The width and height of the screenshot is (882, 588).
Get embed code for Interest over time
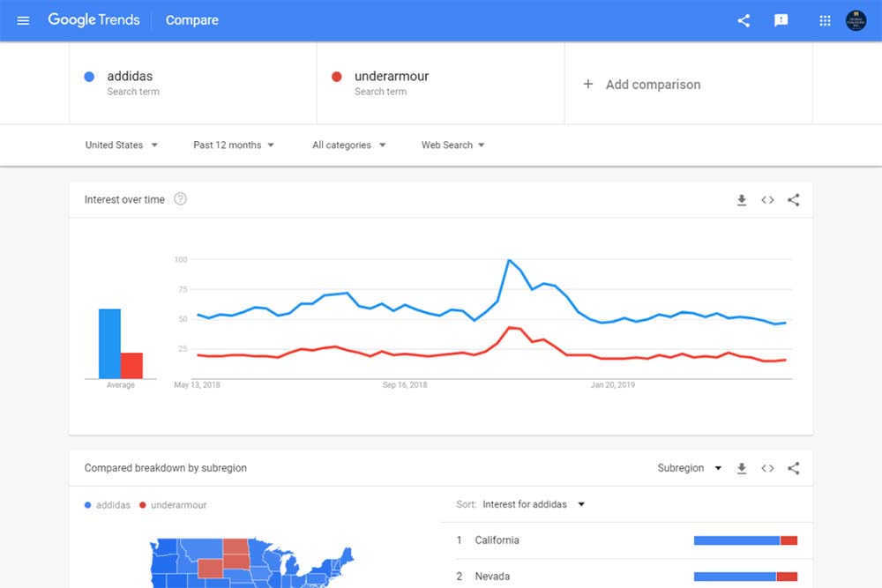point(768,200)
